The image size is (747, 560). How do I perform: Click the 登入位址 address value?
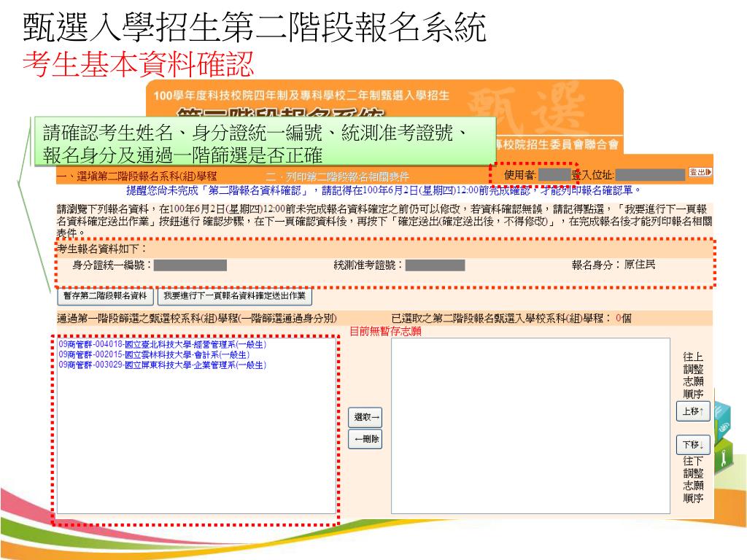(650, 175)
